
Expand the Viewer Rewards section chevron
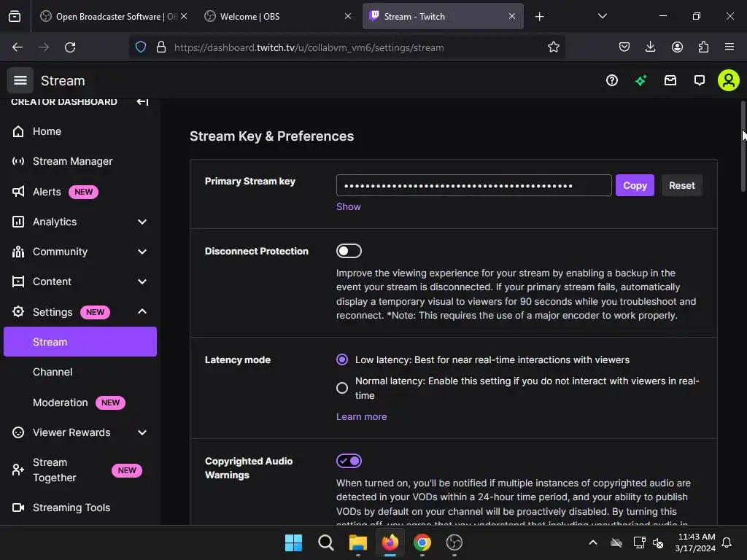(x=142, y=432)
